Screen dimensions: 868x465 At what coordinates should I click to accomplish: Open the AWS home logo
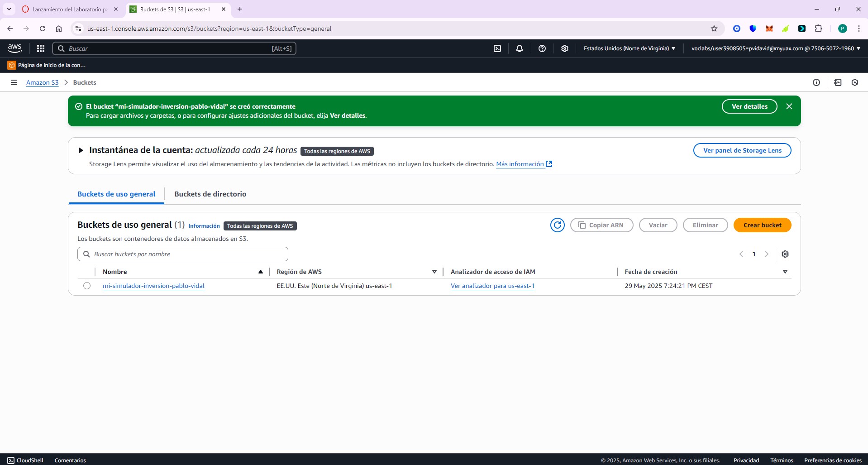click(x=14, y=48)
